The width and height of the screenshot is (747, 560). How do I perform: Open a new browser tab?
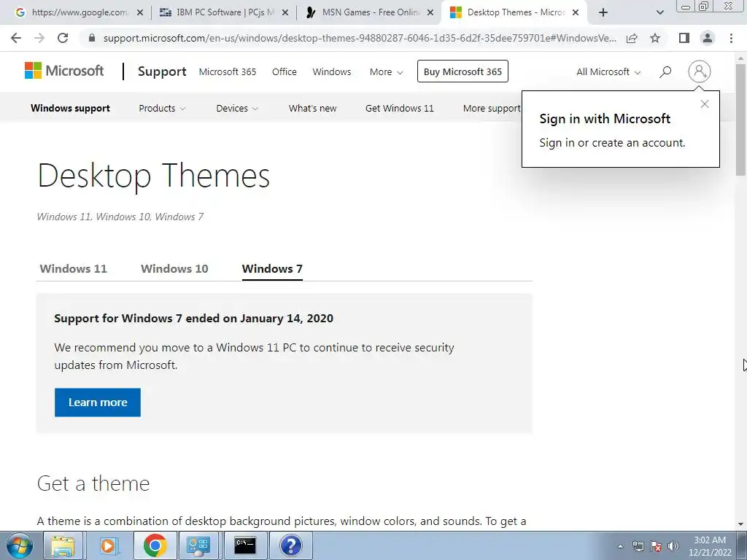coord(603,12)
